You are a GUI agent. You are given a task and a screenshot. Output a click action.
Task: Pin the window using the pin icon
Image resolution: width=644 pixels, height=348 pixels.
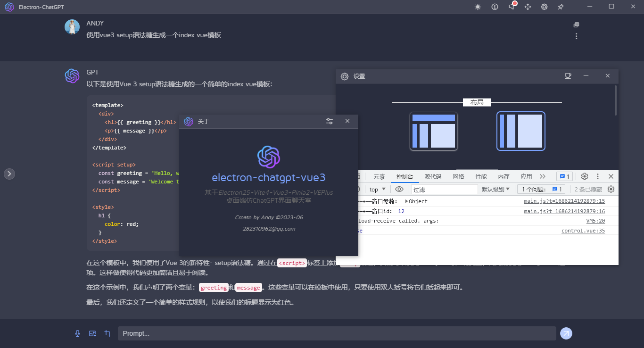click(561, 7)
